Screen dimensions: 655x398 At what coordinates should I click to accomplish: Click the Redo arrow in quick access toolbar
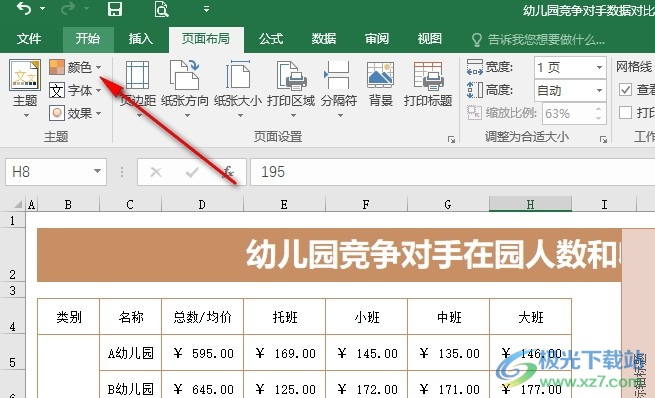pos(68,8)
